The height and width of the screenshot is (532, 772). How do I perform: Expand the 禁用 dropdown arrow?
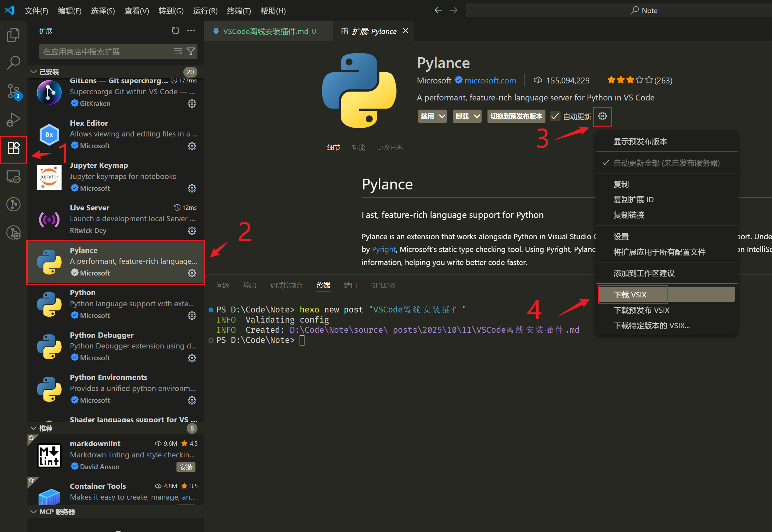(442, 116)
